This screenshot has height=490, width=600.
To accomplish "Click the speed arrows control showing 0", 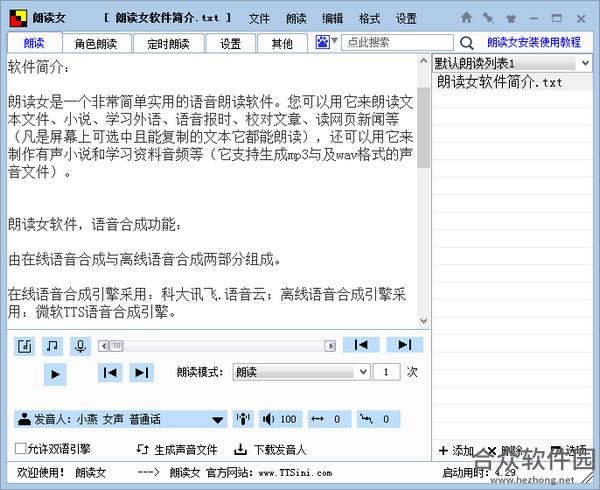I will [329, 419].
